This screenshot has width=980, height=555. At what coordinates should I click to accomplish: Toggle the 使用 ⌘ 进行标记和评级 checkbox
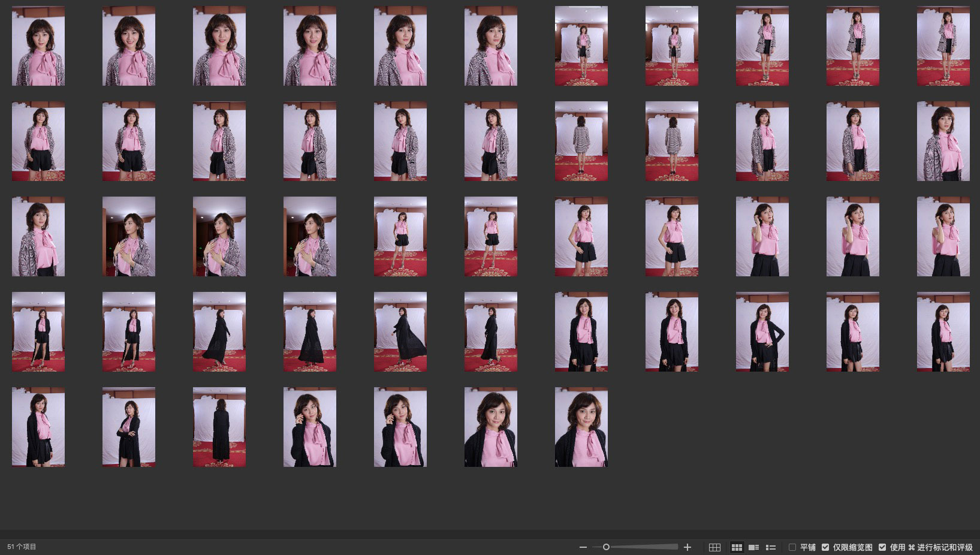[882, 547]
